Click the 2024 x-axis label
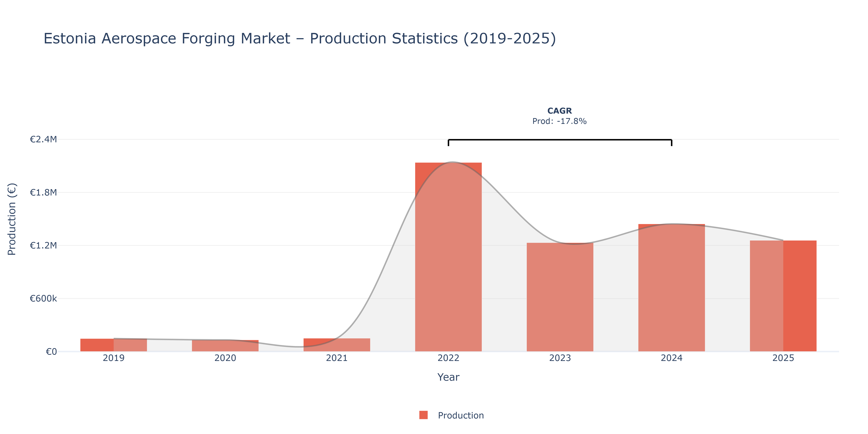This screenshot has height=434, width=868. [671, 358]
